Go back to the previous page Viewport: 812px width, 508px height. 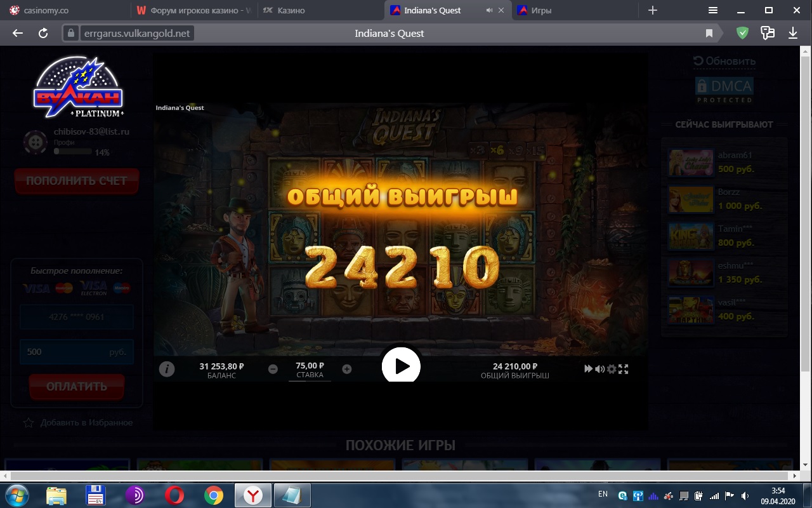(x=18, y=33)
